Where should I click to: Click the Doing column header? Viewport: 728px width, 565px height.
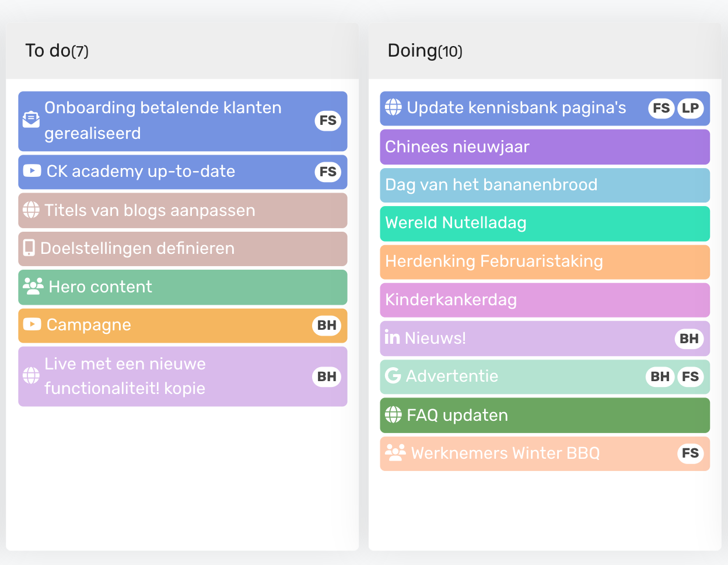click(x=545, y=51)
